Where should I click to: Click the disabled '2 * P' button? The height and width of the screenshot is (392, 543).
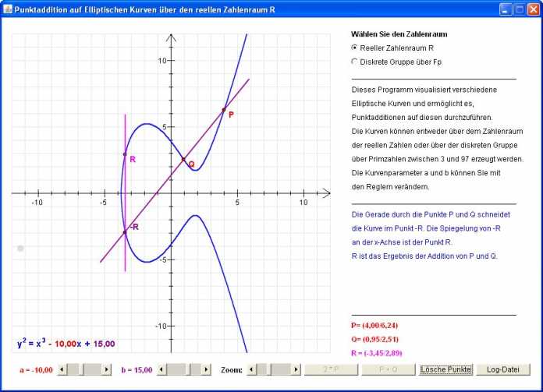tap(330, 369)
